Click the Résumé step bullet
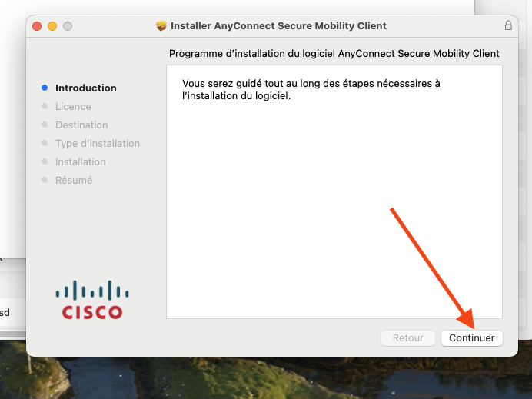The height and width of the screenshot is (399, 532). pyautogui.click(x=45, y=180)
